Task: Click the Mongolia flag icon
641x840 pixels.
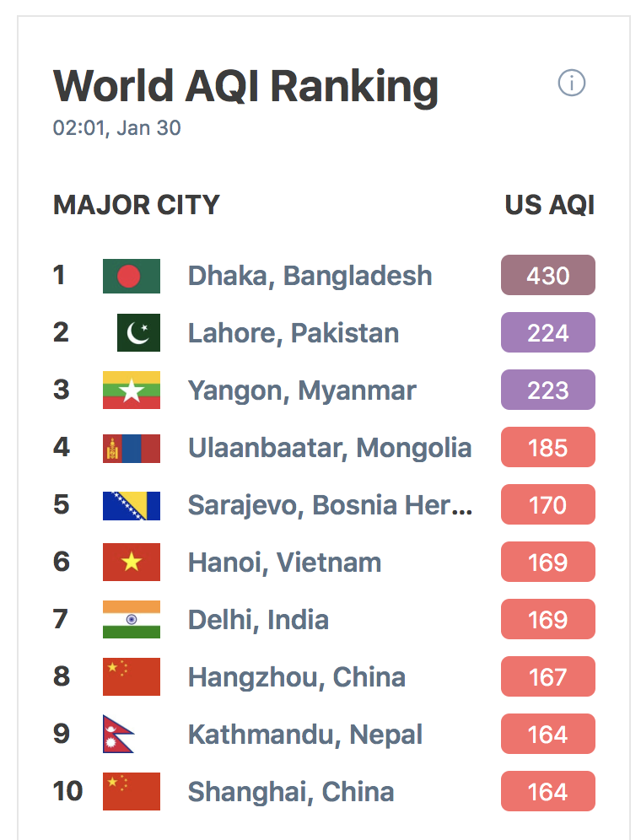Action: 132,448
